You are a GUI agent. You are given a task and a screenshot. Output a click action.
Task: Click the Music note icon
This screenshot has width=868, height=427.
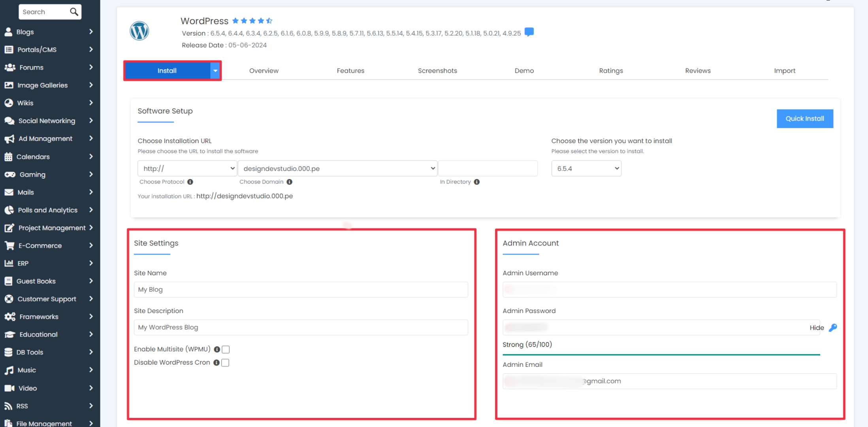click(9, 370)
